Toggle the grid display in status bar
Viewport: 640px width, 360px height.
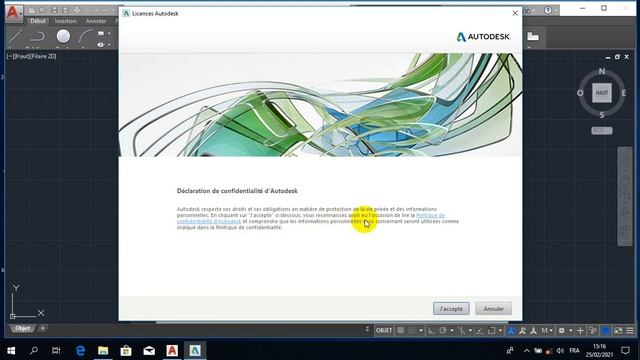pos(401,330)
